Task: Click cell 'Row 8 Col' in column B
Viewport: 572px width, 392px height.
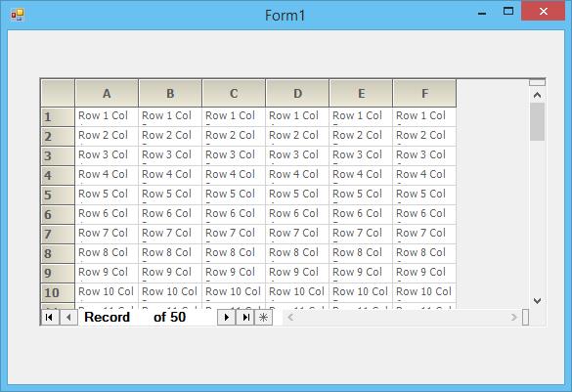Action: point(170,254)
